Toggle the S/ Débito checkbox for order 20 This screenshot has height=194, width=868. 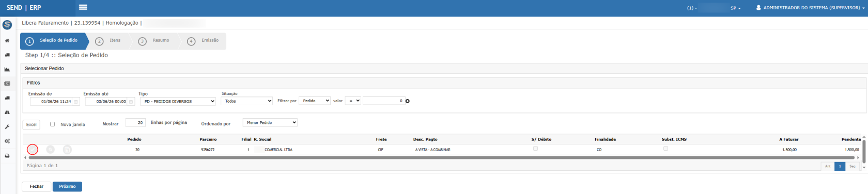point(535,149)
